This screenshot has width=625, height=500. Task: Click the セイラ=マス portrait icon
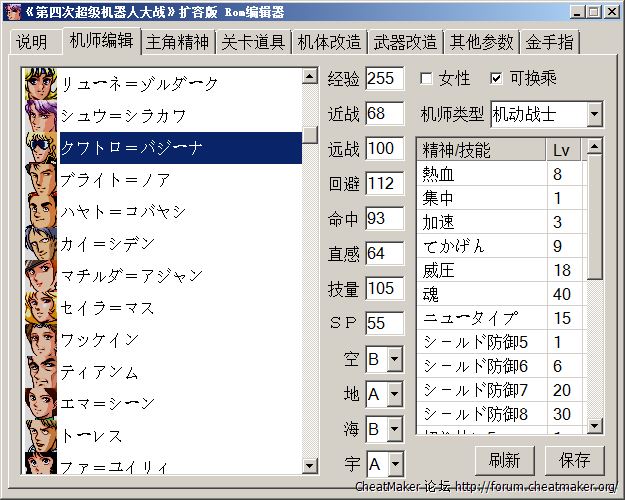tap(40, 307)
